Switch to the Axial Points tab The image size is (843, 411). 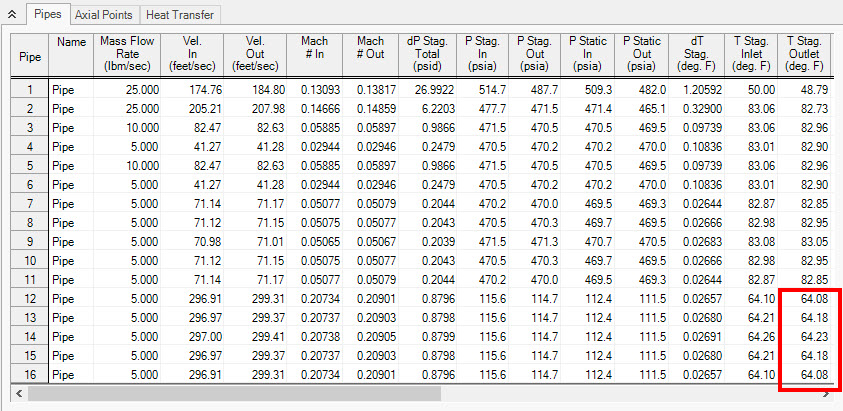(x=104, y=16)
